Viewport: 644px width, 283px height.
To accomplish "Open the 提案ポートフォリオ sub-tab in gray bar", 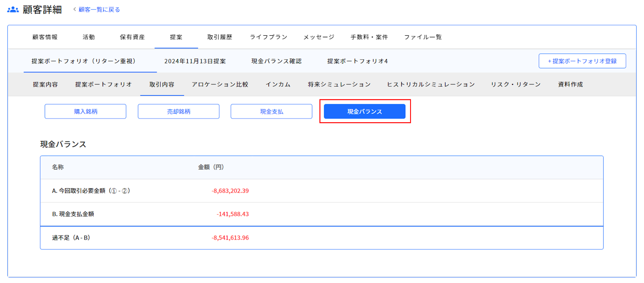I will 103,84.
